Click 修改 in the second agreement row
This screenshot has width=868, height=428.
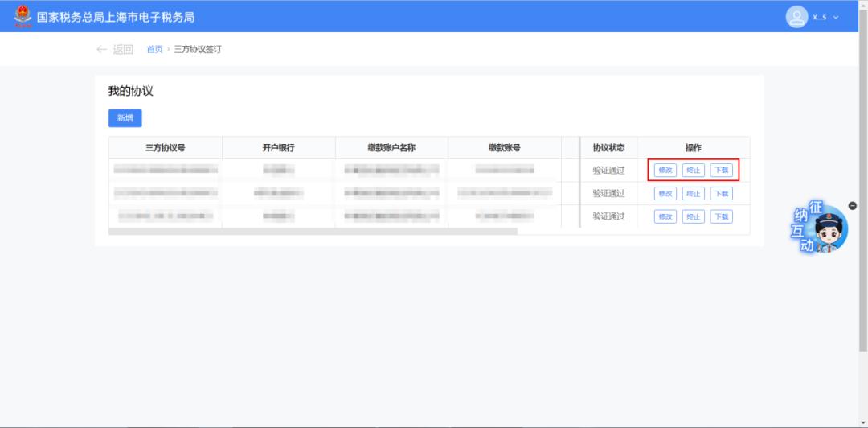(665, 193)
